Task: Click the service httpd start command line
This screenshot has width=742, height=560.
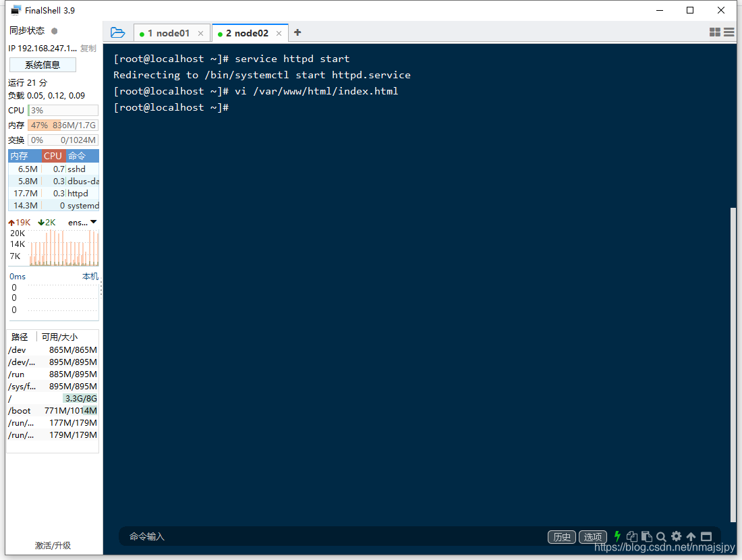Action: click(231, 59)
